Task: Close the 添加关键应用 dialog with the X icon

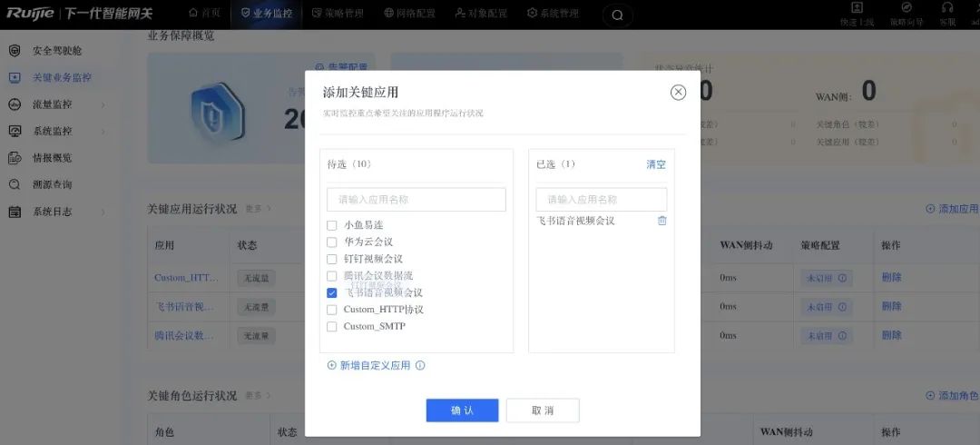Action: point(678,93)
